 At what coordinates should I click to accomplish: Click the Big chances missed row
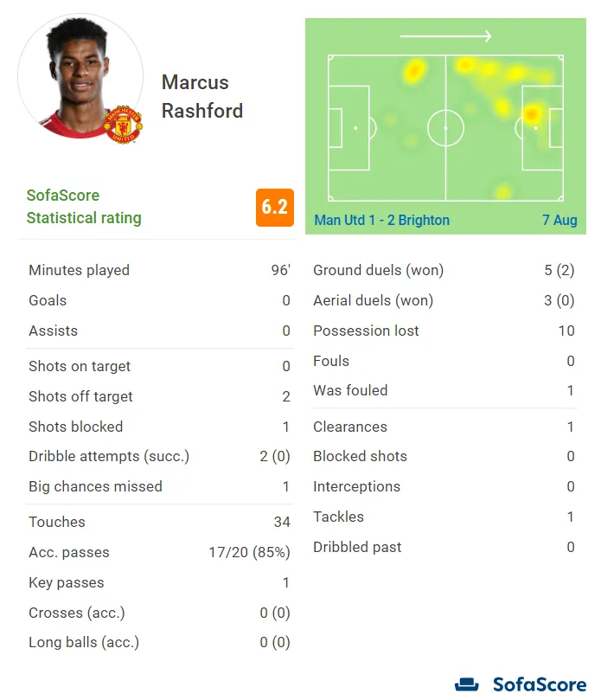coord(159,486)
